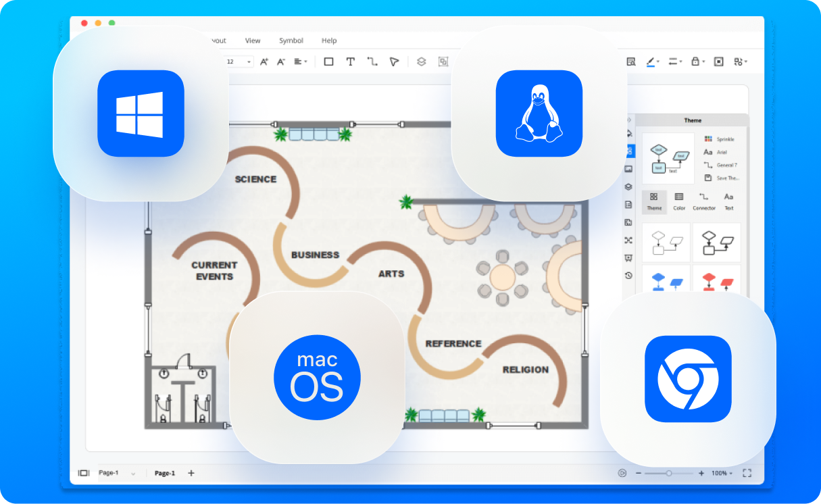Click Save Theme option
821x504 pixels.
pyautogui.click(x=722, y=178)
